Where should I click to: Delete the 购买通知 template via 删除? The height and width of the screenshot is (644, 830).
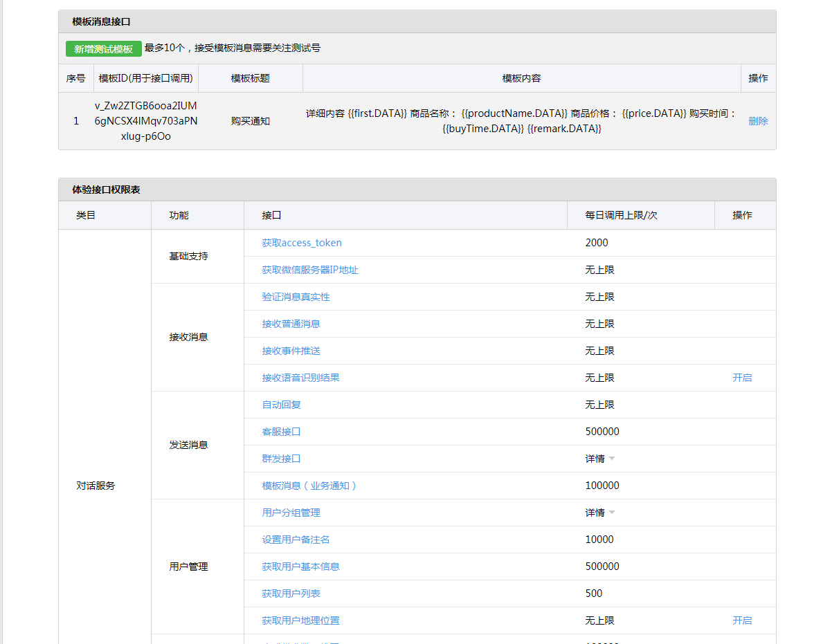[x=758, y=121]
